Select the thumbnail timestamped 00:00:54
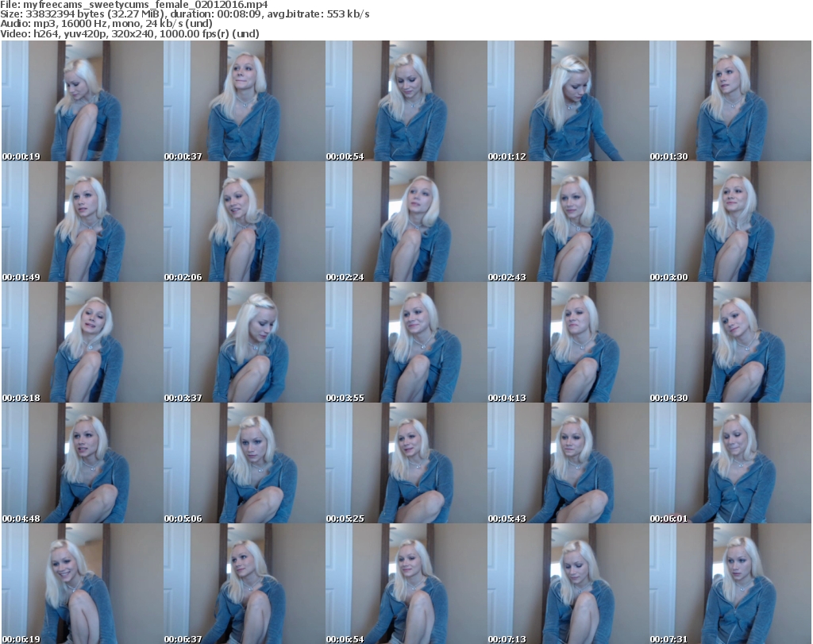The image size is (813, 644). [406, 101]
